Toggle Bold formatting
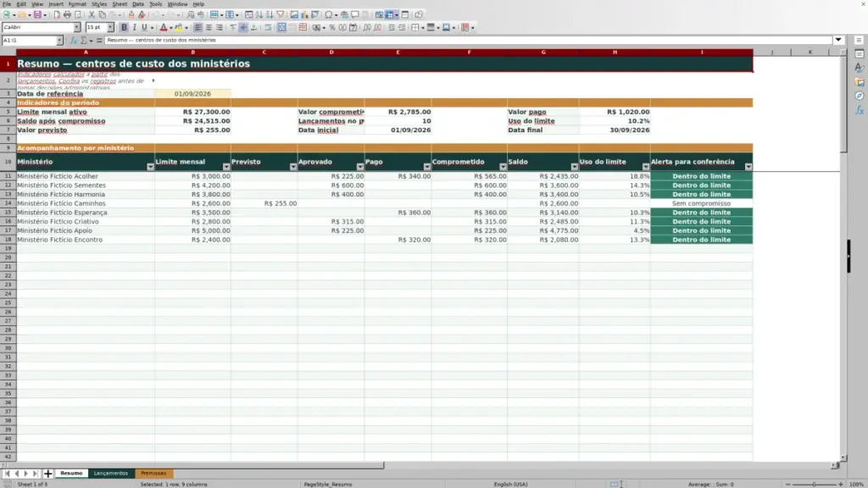This screenshot has height=488, width=868. click(124, 28)
